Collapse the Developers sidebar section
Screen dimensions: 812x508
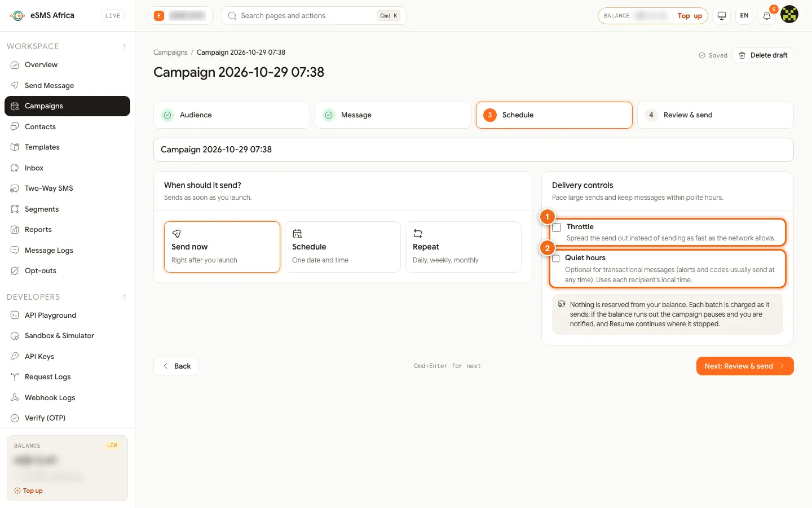(x=124, y=297)
